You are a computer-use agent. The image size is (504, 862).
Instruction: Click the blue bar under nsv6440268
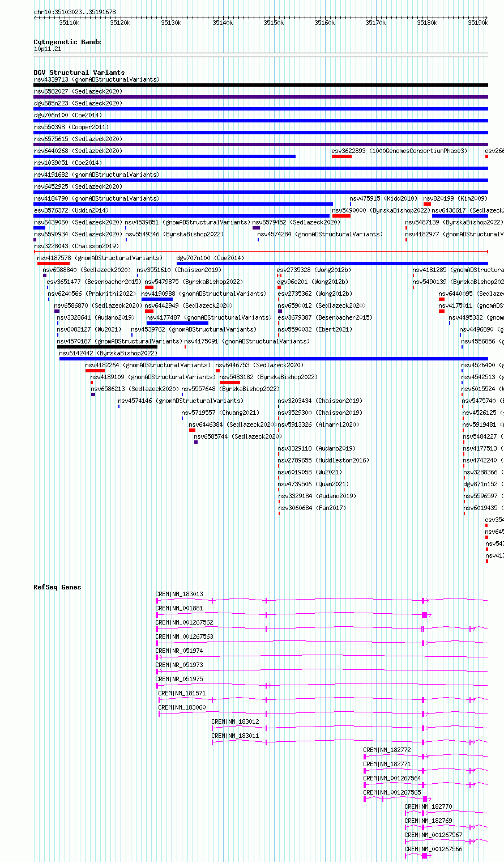pyautogui.click(x=165, y=156)
